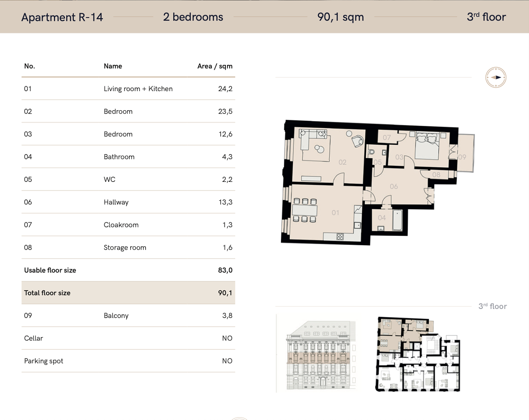The width and height of the screenshot is (529, 420).
Task: Select the '3rd floor' header text
Action: [x=486, y=17]
